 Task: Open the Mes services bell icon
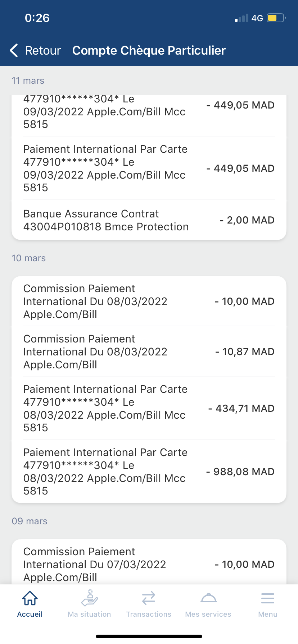pyautogui.click(x=208, y=598)
